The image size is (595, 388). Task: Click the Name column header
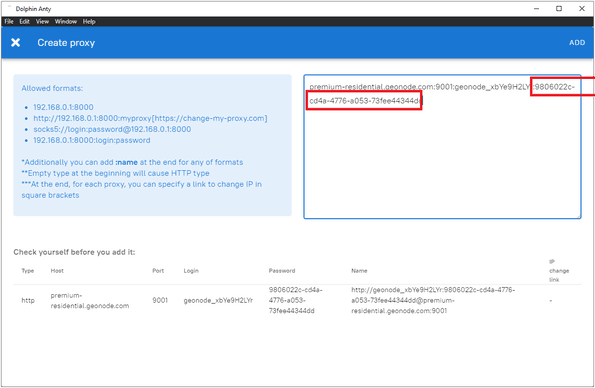point(359,271)
